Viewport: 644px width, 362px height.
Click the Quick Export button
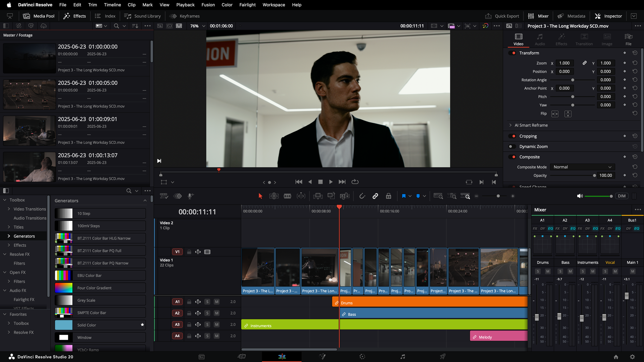pyautogui.click(x=502, y=16)
